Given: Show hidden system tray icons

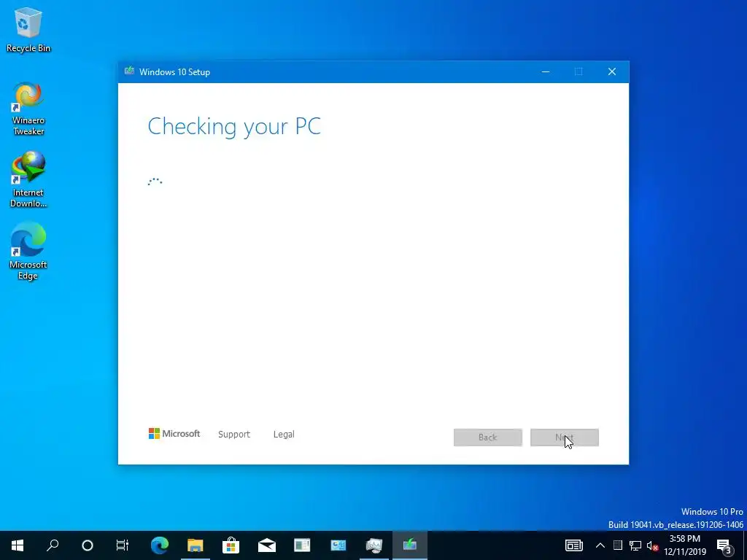Looking at the screenshot, I should point(600,545).
